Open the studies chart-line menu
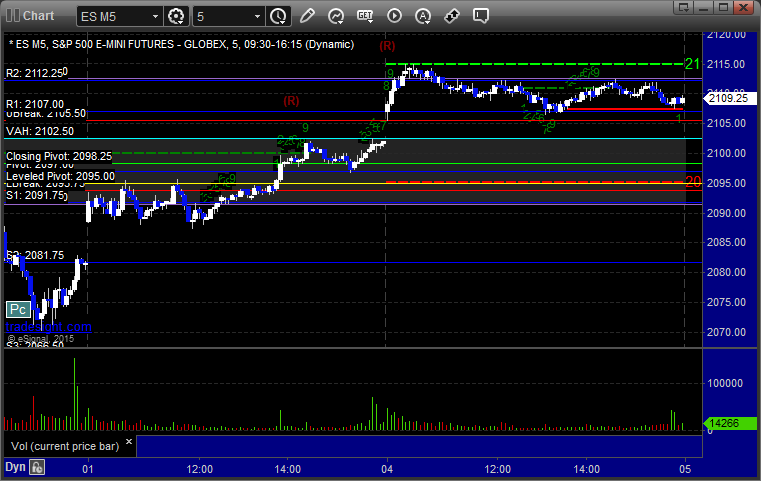Image resolution: width=761 pixels, height=481 pixels. pyautogui.click(x=336, y=16)
